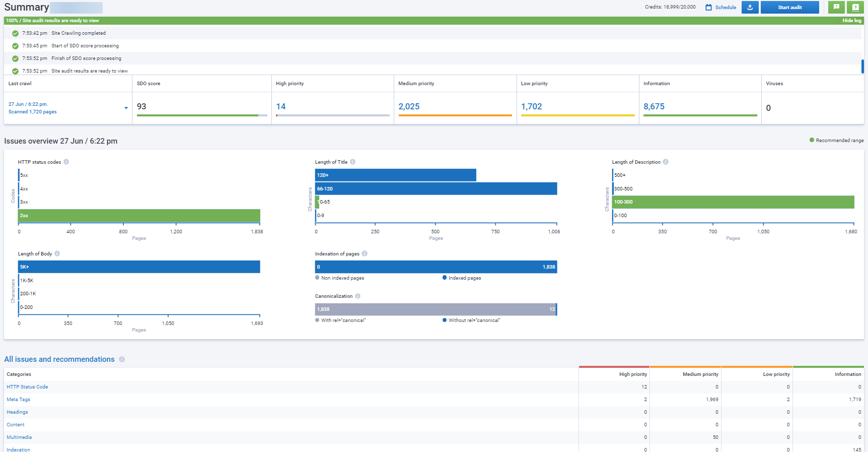The height and width of the screenshot is (452, 868).
Task: Click the 2xx green bar in HTTP status codes chart
Action: pyautogui.click(x=139, y=216)
